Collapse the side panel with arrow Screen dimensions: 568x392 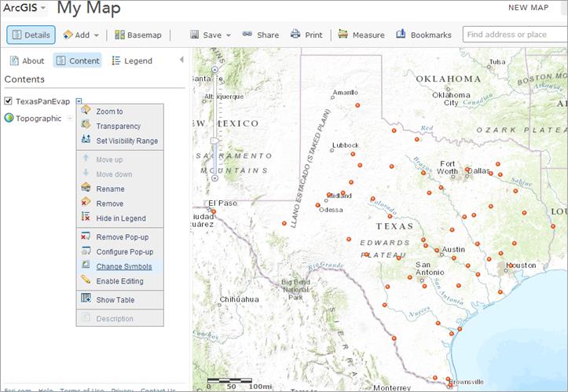[x=182, y=60]
